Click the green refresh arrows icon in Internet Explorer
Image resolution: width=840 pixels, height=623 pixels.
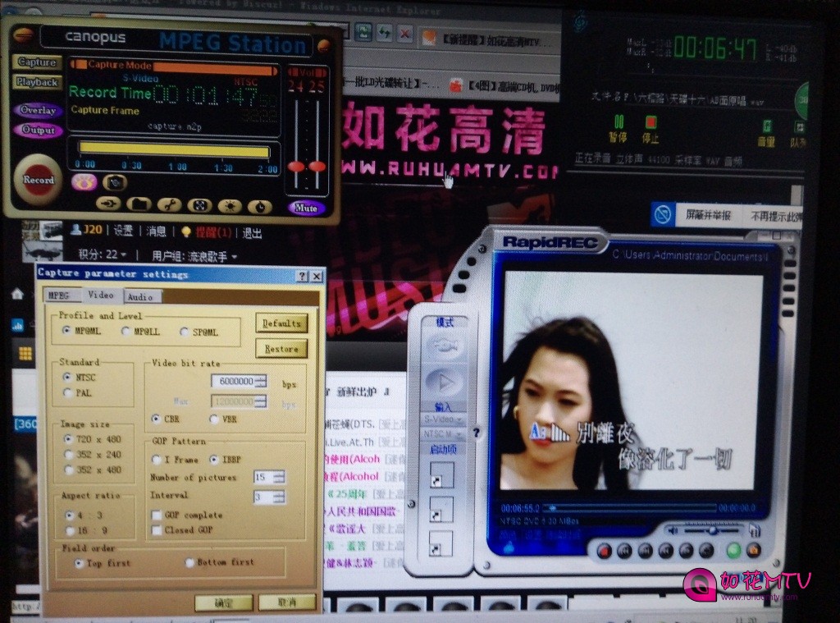[x=384, y=33]
